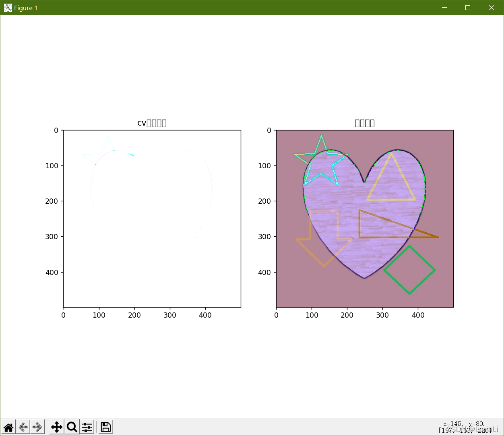Go forward to the next view
Image resolution: width=504 pixels, height=436 pixels.
(x=37, y=427)
